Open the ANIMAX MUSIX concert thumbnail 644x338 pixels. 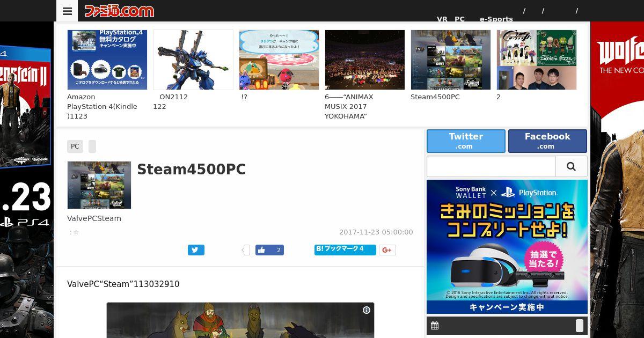tap(365, 60)
